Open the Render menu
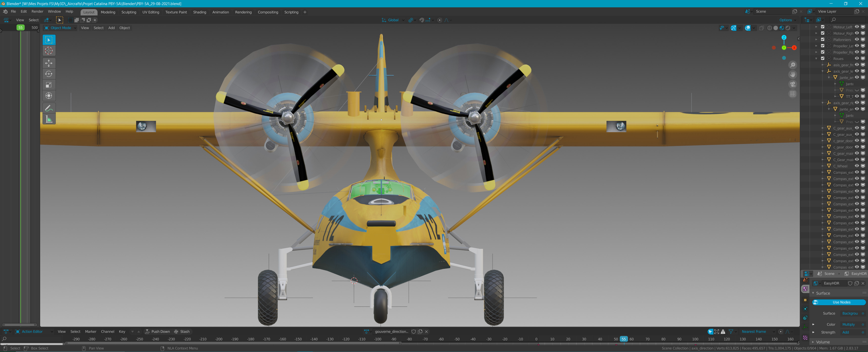 pyautogui.click(x=37, y=11)
